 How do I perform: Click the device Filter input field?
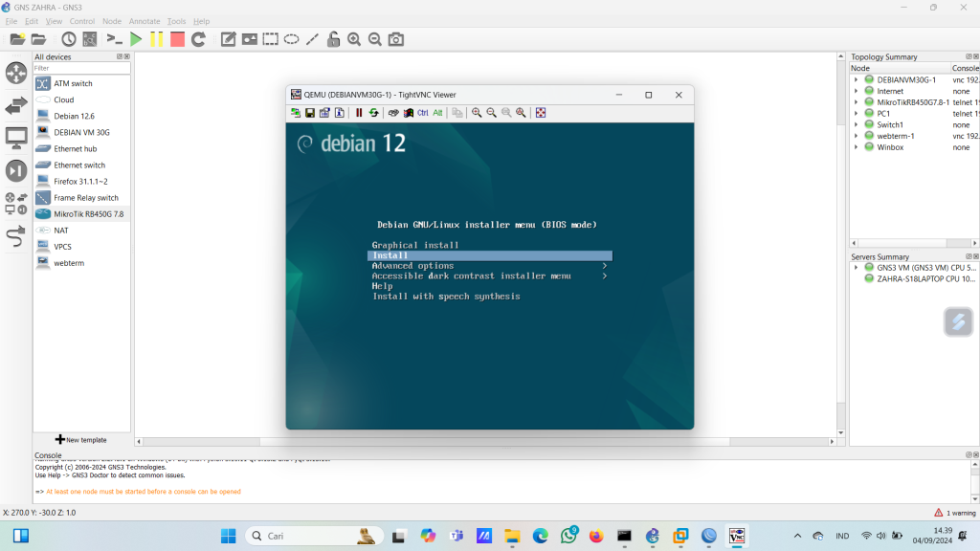point(80,69)
